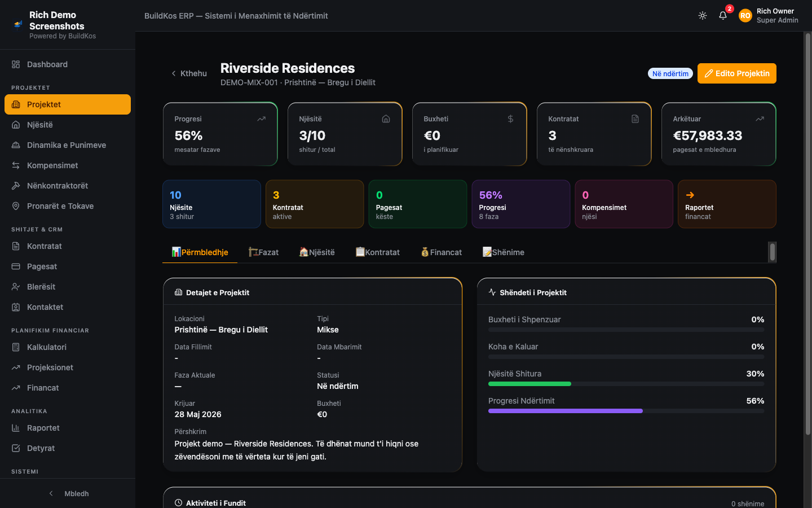The height and width of the screenshot is (508, 812).
Task: Open the Kalkulatori calculator icon
Action: click(16, 347)
